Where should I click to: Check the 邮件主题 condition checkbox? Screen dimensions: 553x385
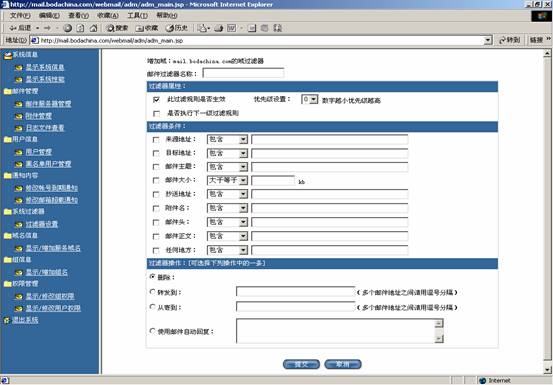click(x=156, y=167)
